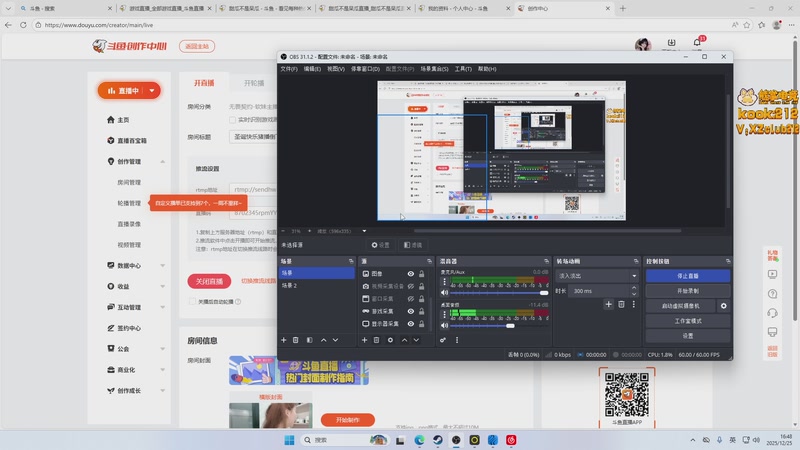800x450 pixels.
Task: Move scene up in Scenes dock
Action: coord(323,340)
